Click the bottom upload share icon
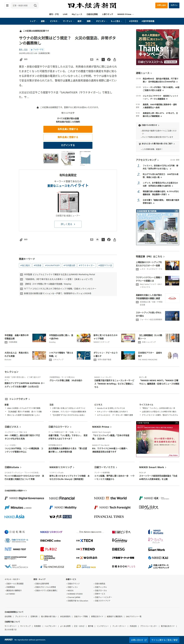Screen dimensions: 184x644 (115, 239)
